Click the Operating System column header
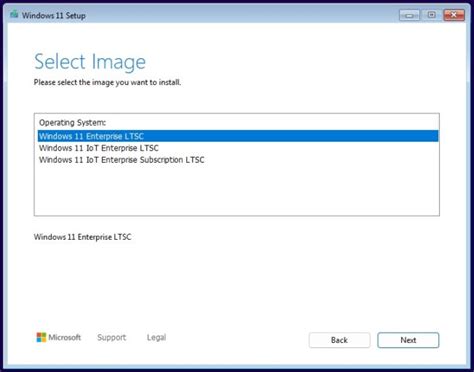474x372 pixels. tap(72, 123)
